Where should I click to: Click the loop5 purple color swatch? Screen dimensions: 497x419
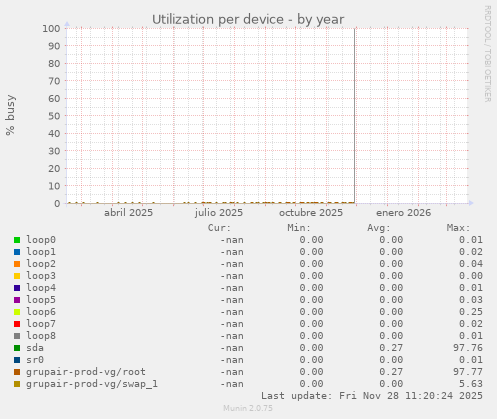tap(17, 300)
